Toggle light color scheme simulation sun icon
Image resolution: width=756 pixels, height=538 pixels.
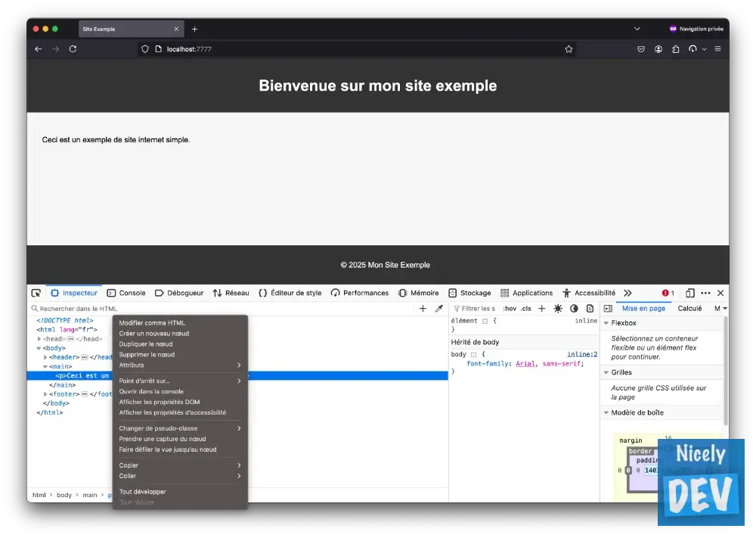[558, 308]
